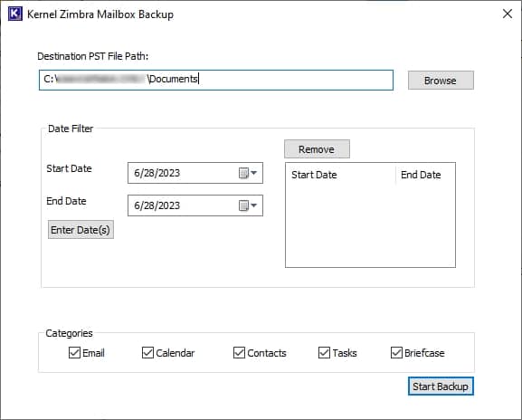Click the Start Date column header in list
Viewport: 522px width, 420px height.
pos(314,175)
